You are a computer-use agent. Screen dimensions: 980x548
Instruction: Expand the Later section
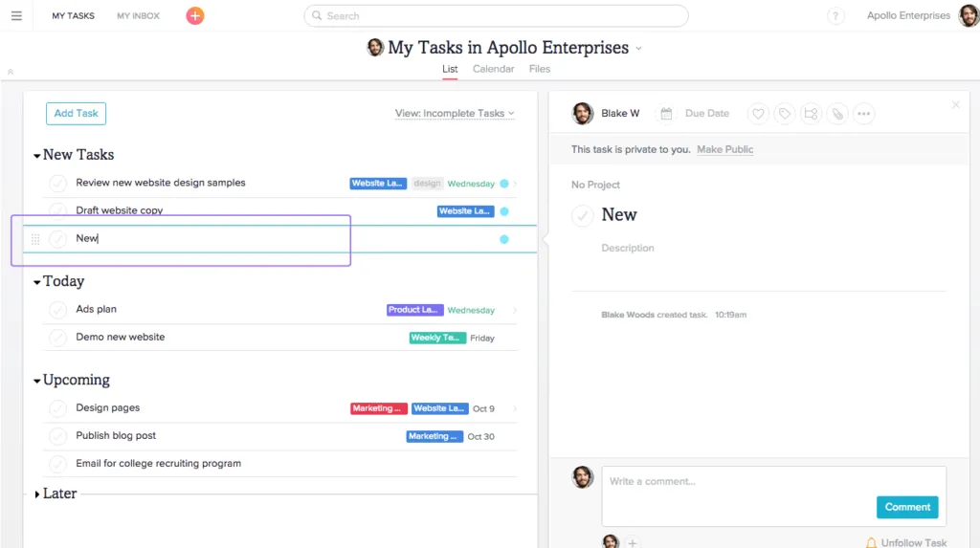point(37,494)
